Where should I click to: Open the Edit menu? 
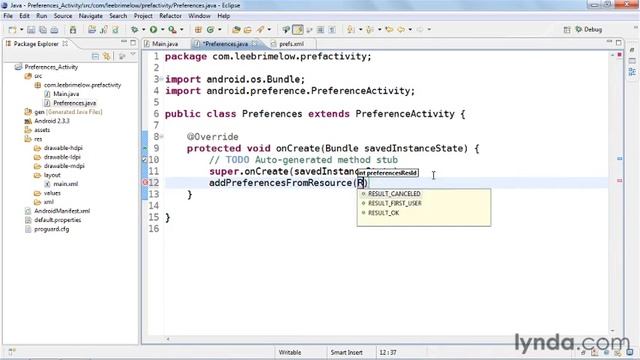[24, 16]
